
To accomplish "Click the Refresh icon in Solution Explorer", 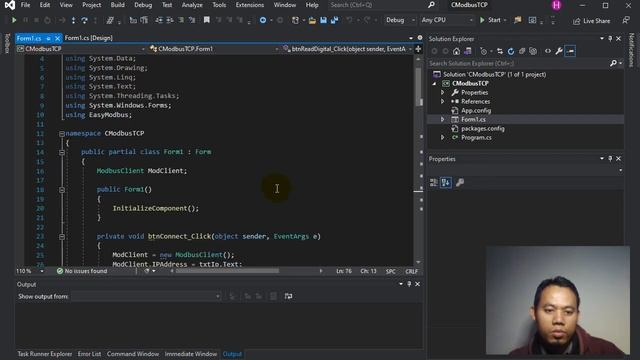I will pyautogui.click(x=511, y=51).
